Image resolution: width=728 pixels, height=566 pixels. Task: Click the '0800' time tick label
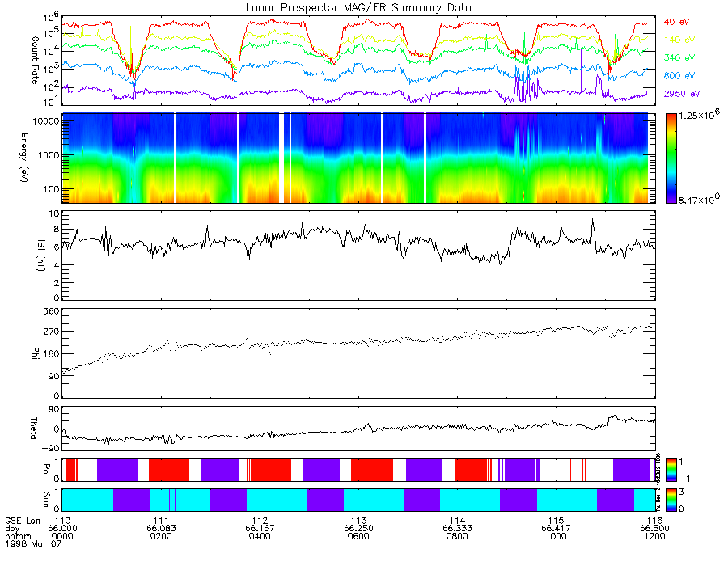coord(457,536)
